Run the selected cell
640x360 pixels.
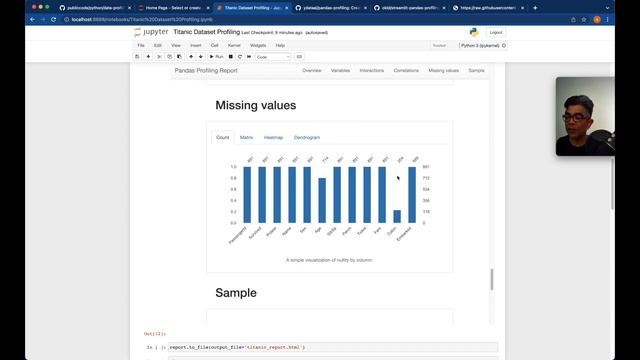click(x=216, y=57)
